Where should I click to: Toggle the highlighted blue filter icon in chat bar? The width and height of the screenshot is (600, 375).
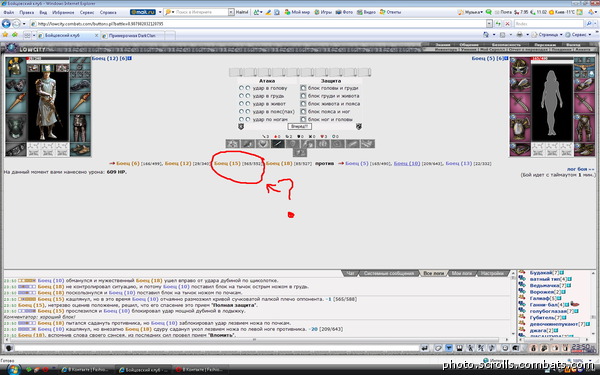[x=449, y=348]
